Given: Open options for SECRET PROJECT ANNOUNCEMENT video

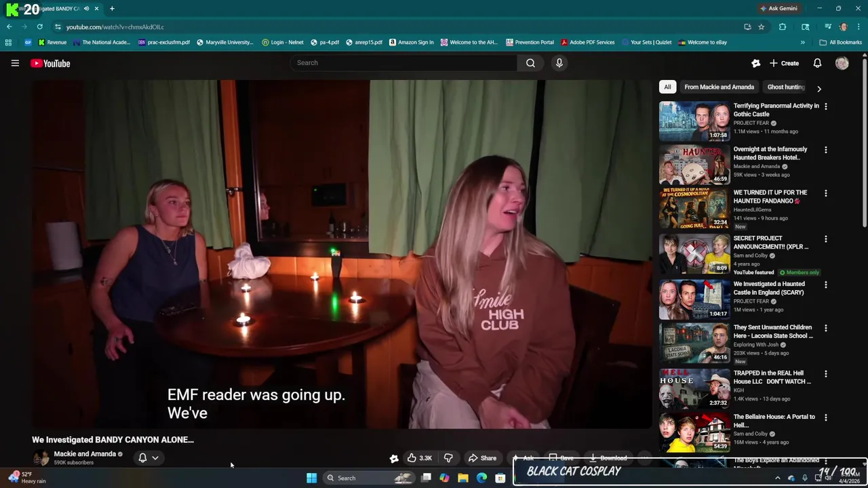Looking at the screenshot, I should (825, 239).
